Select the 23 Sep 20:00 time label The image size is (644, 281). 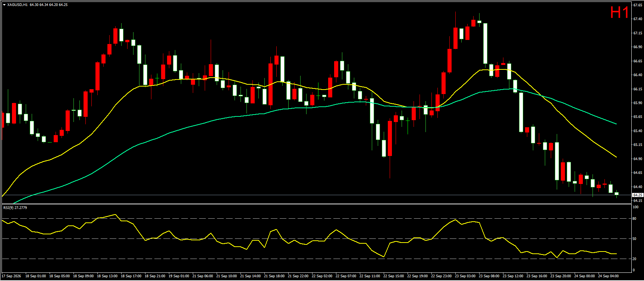coord(561,276)
